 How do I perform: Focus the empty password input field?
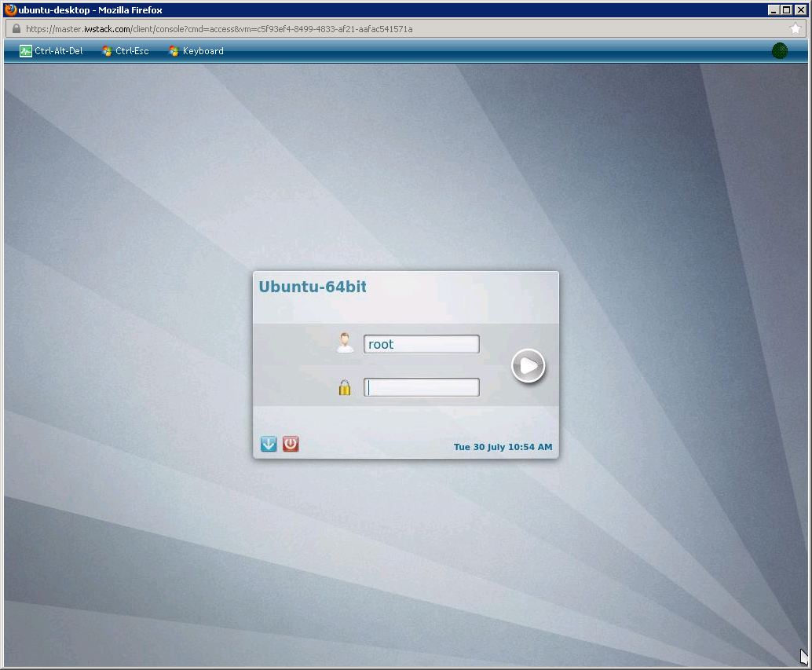tap(421, 387)
